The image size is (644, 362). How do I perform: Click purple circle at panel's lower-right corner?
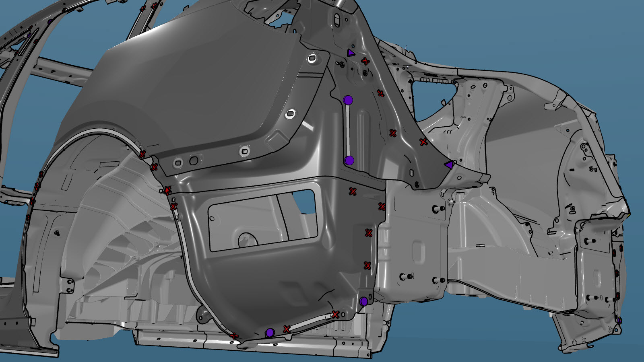click(x=364, y=301)
